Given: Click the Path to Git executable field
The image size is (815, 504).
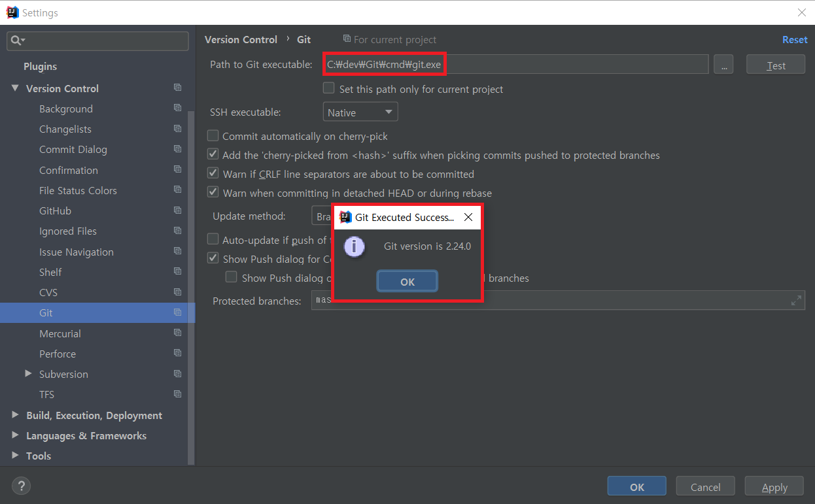Looking at the screenshot, I should coord(515,64).
